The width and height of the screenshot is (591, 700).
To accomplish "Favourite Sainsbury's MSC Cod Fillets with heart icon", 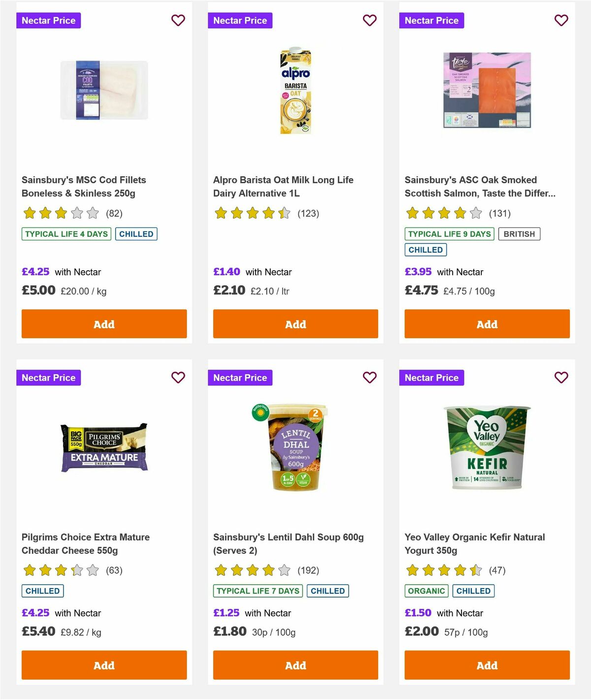I will pos(178,20).
